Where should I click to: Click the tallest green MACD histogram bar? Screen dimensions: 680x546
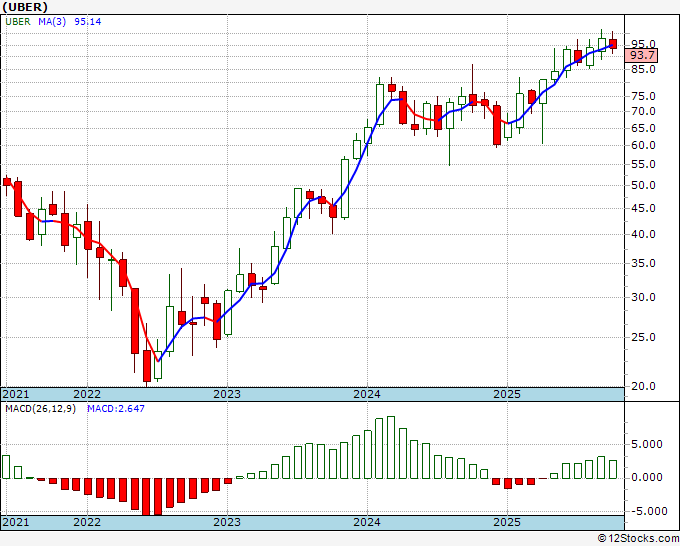(391, 448)
